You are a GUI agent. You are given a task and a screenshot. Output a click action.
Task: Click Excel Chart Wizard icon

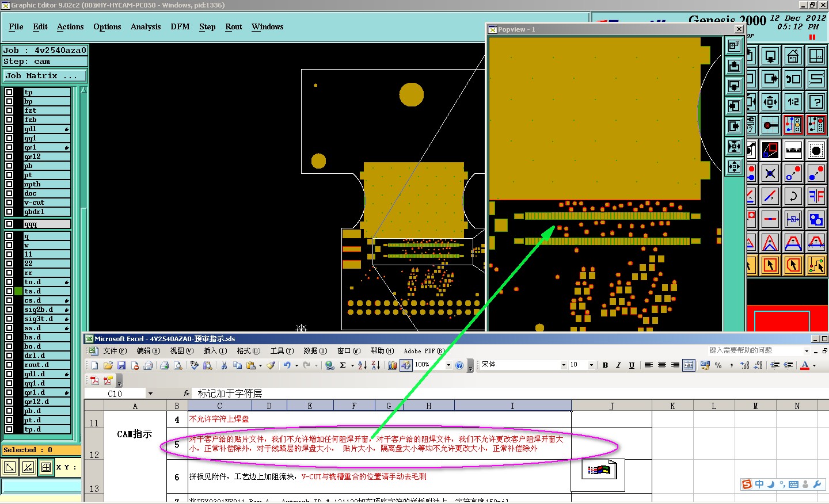point(393,365)
